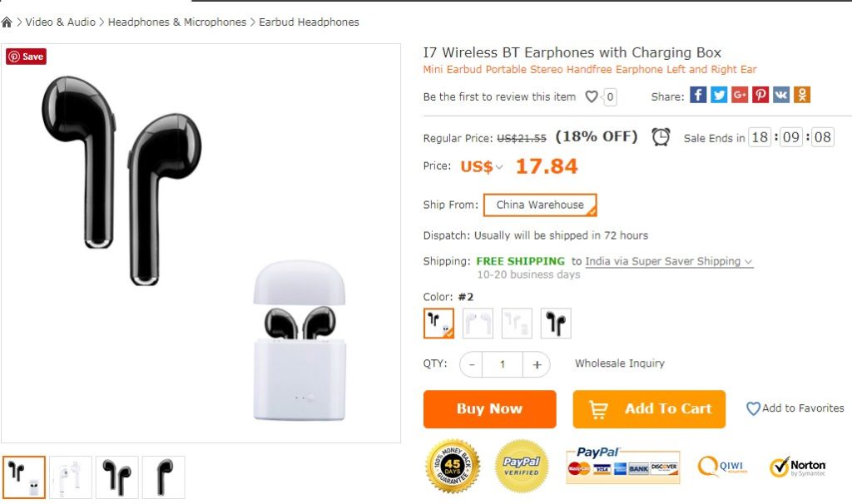Click the heart like icon near reviews
Screen dimensions: 852x504
click(592, 96)
